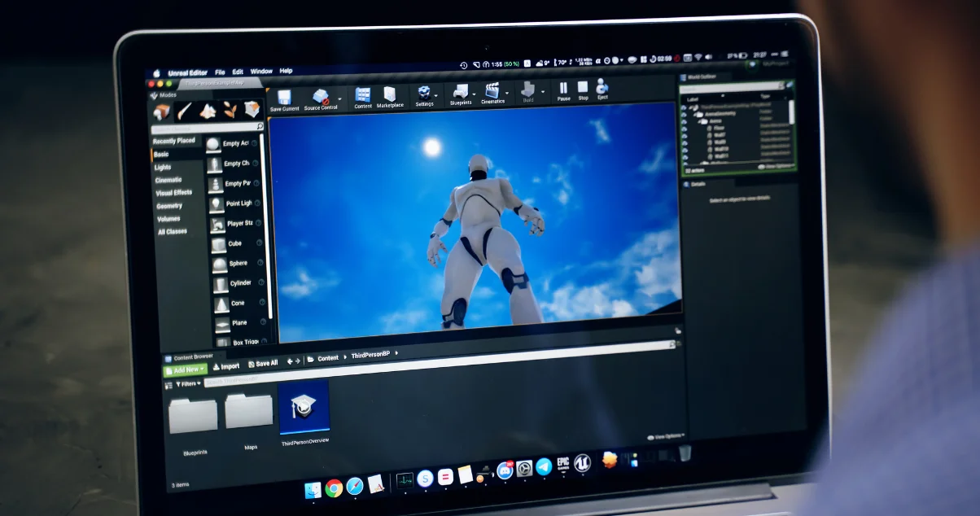Select the Point Light actor icon
Screen dimensions: 980x516
pos(216,204)
